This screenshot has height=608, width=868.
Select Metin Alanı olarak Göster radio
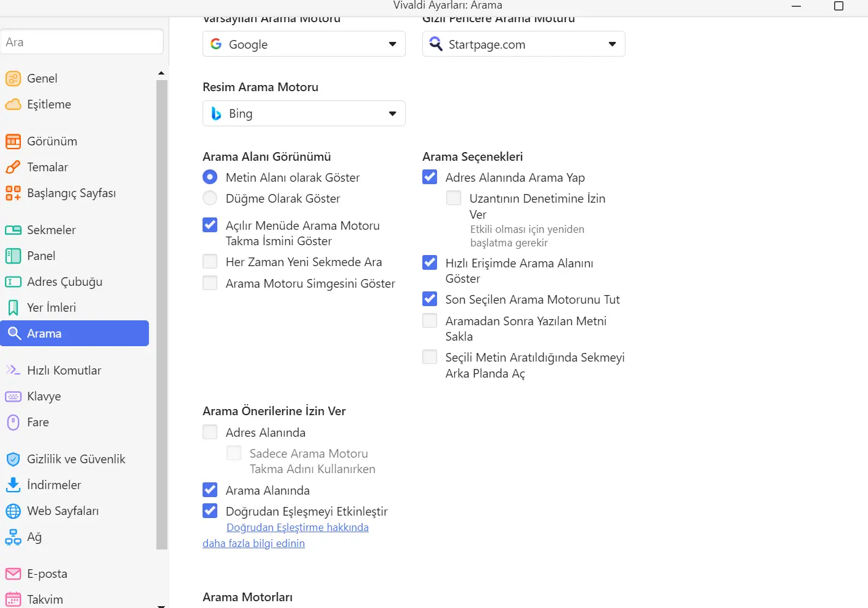210,177
